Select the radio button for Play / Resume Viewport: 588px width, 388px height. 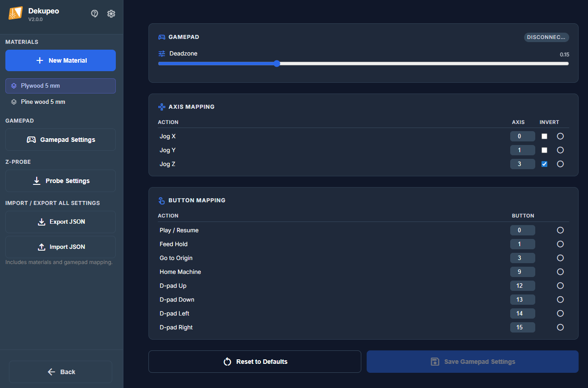pyautogui.click(x=560, y=230)
